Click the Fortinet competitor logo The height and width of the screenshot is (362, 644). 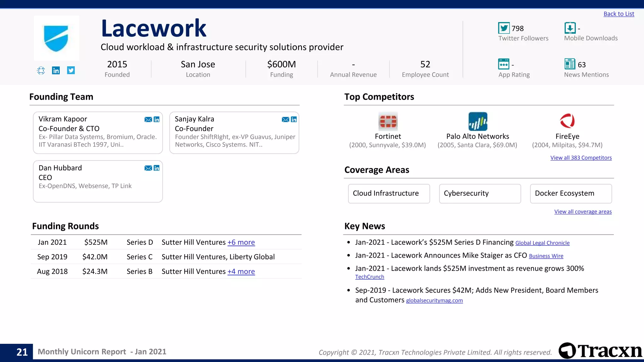click(388, 121)
